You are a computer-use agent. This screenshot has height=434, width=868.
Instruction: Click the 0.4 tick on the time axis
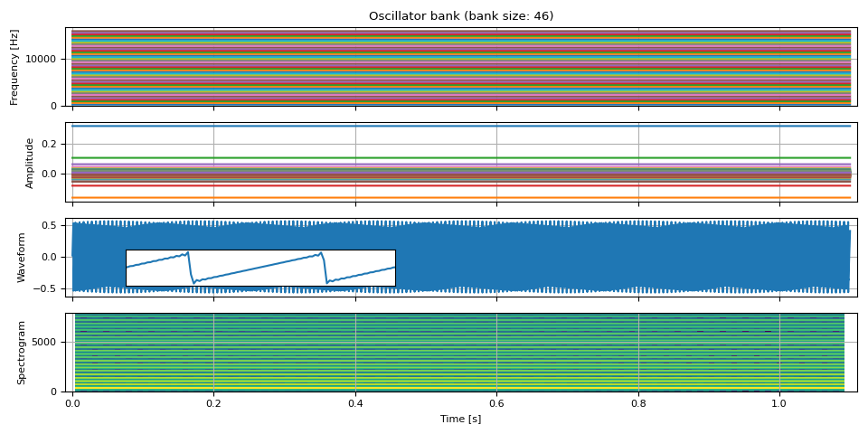(x=355, y=403)
